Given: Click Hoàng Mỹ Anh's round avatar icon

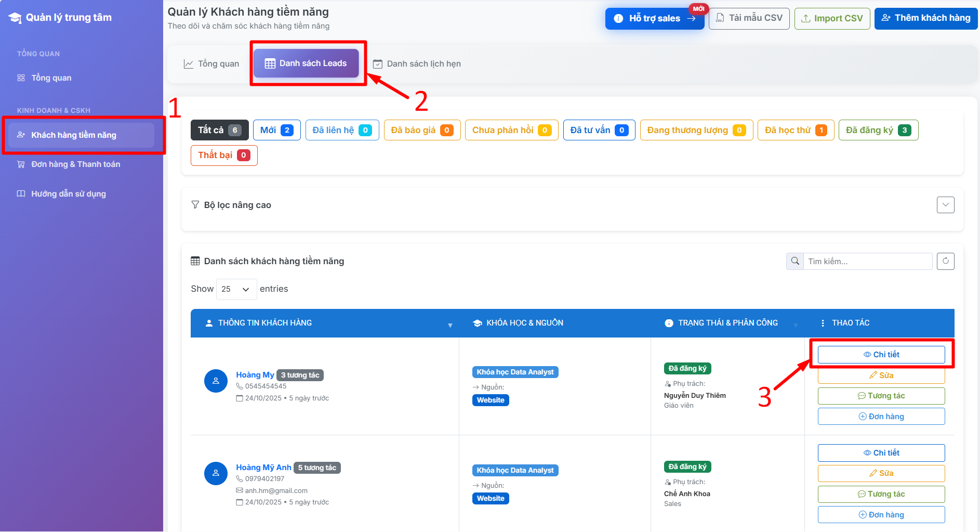Looking at the screenshot, I should [216, 473].
